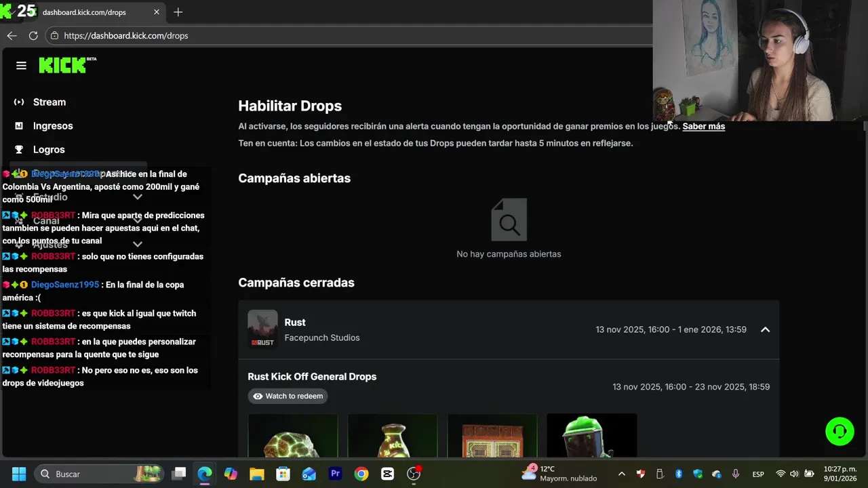Open the hamburger menu beside the Kick logo

click(21, 66)
